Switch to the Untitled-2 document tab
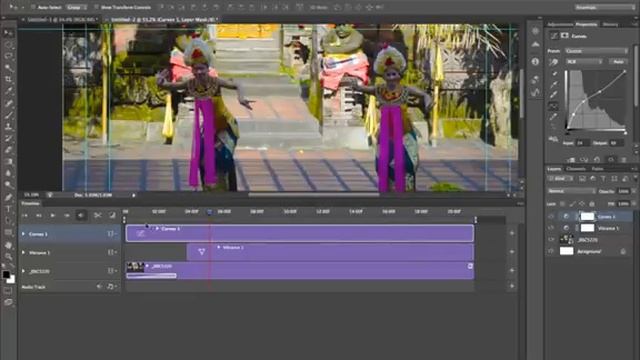This screenshot has width=640, height=360. click(x=163, y=19)
